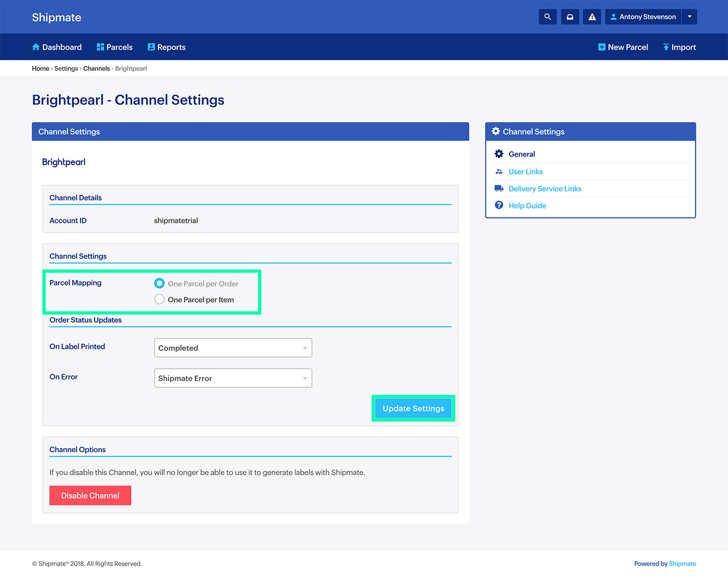The height and width of the screenshot is (577, 728).
Task: Open the warning alerts triangle icon
Action: click(x=592, y=17)
